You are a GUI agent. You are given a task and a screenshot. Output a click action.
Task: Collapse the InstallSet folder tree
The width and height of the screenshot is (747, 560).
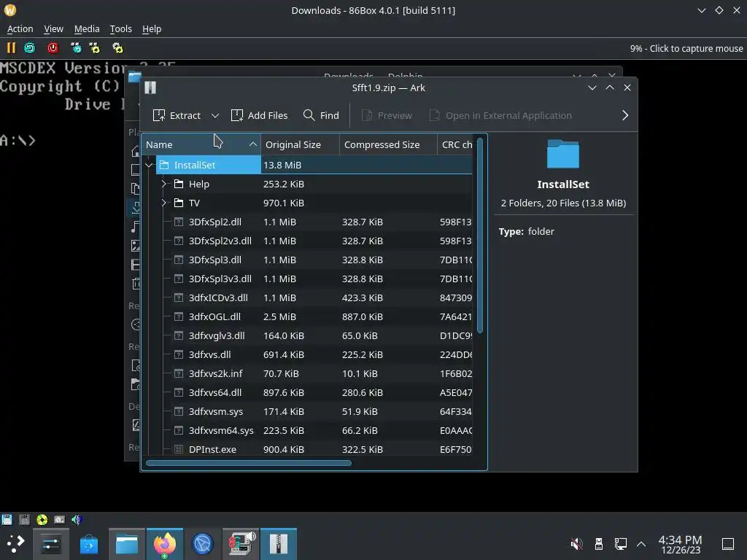click(x=149, y=166)
